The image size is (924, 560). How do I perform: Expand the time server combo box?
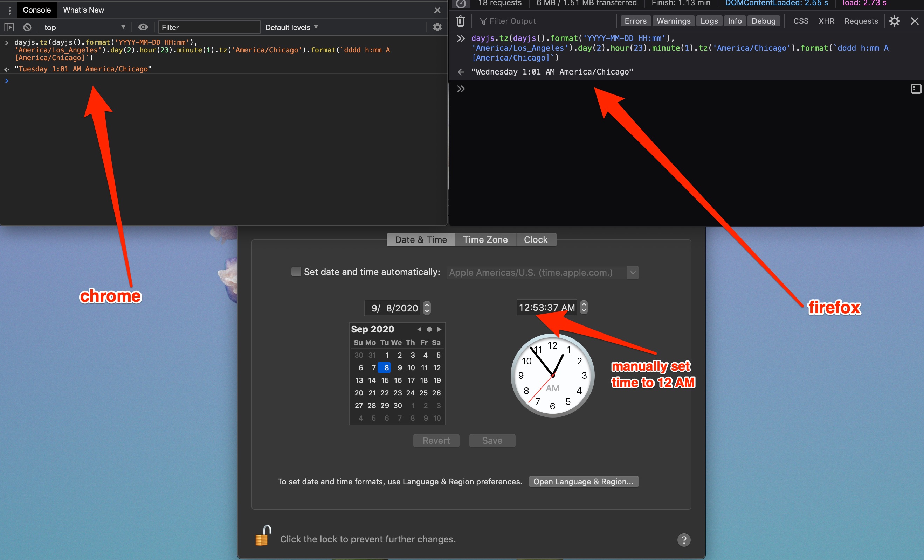coord(633,273)
